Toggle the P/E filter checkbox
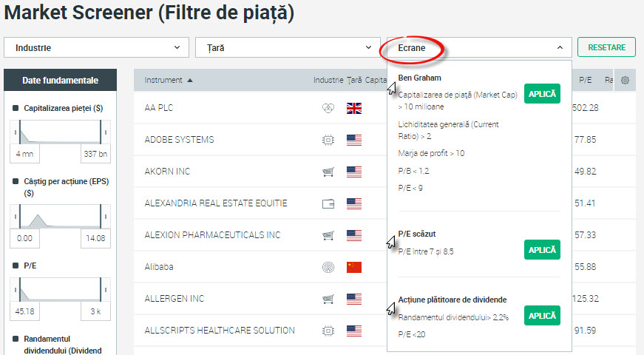 coord(16,266)
